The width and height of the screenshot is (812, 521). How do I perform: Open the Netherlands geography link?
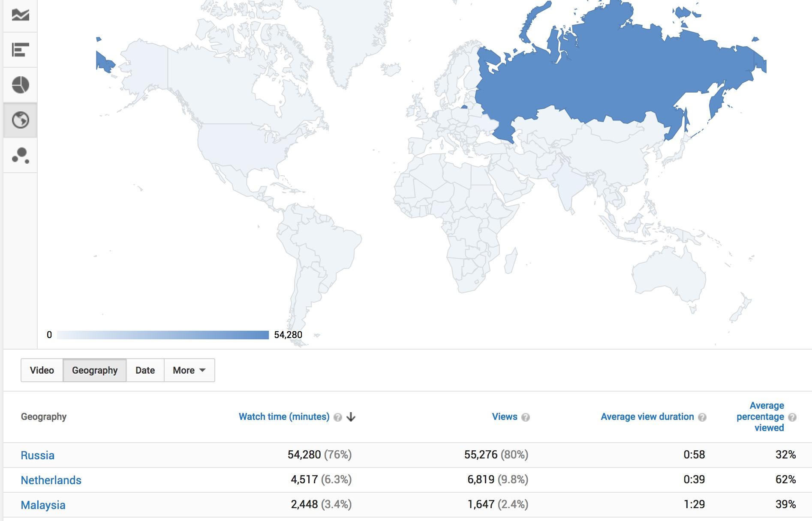[51, 480]
